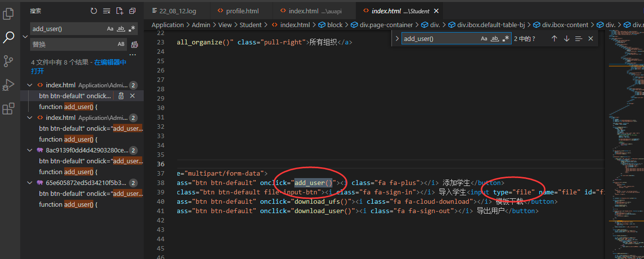Collapse the 65e605872ed5d34210f5b3 result group

[x=30, y=183]
